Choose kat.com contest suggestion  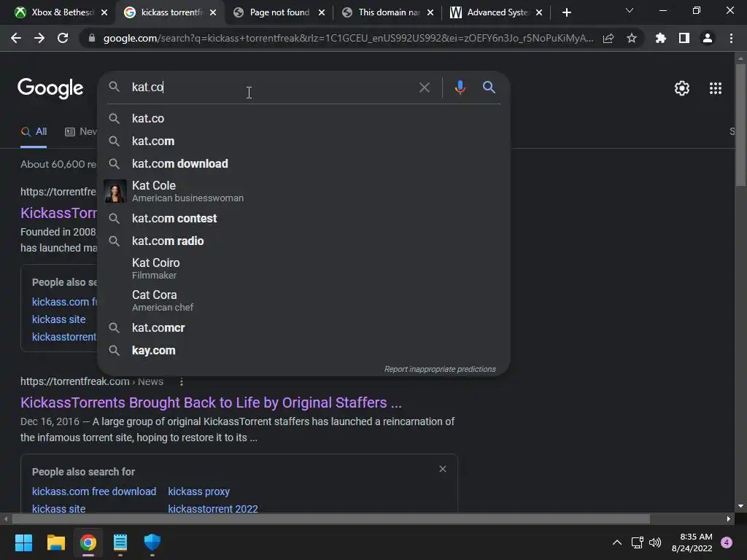point(303,218)
